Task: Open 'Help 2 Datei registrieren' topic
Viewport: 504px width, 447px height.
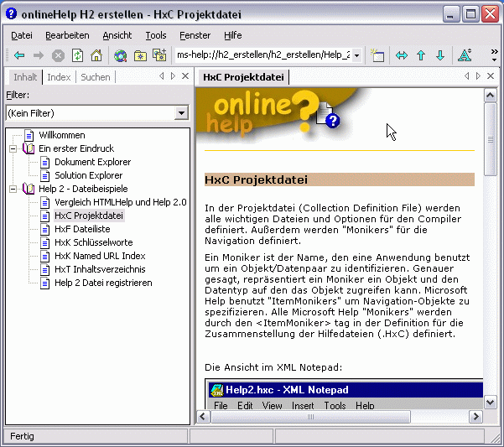Action: coord(103,283)
